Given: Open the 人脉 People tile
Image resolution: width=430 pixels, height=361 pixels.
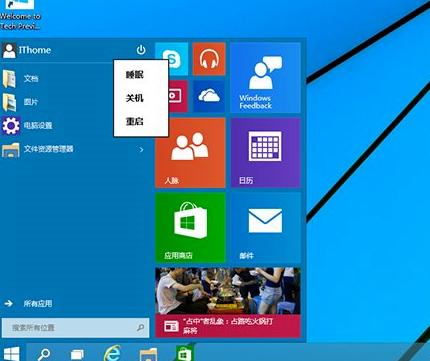Looking at the screenshot, I should point(190,153).
